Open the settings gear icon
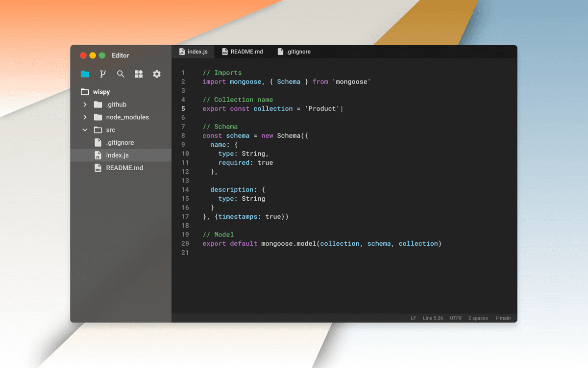 [157, 74]
